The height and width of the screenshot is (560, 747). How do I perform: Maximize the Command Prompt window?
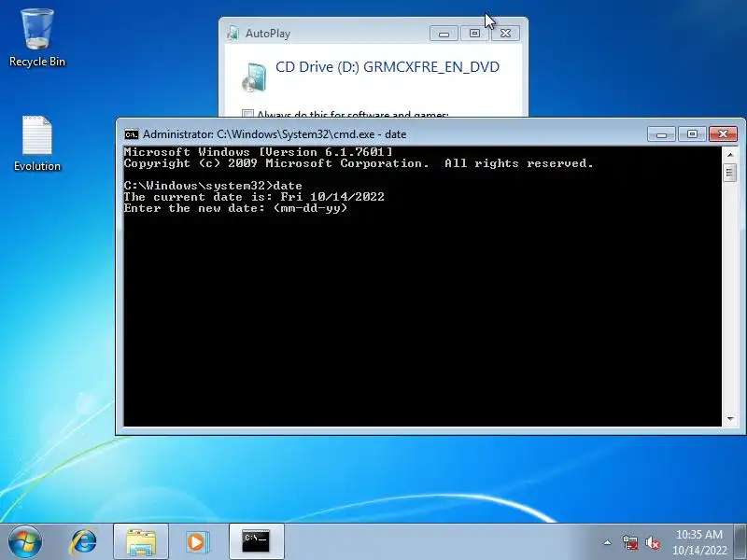point(692,134)
